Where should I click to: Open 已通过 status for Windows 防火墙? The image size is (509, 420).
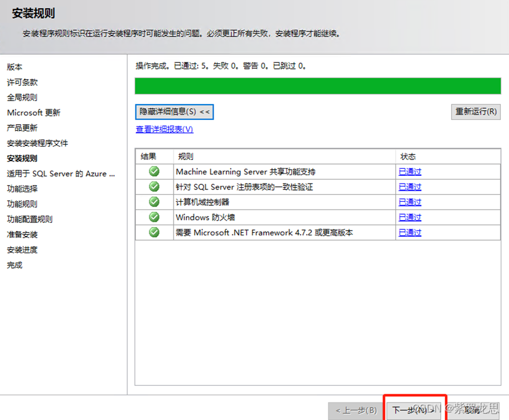(410, 218)
